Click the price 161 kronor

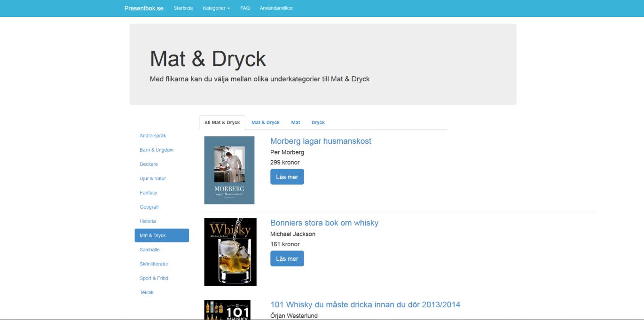(285, 244)
